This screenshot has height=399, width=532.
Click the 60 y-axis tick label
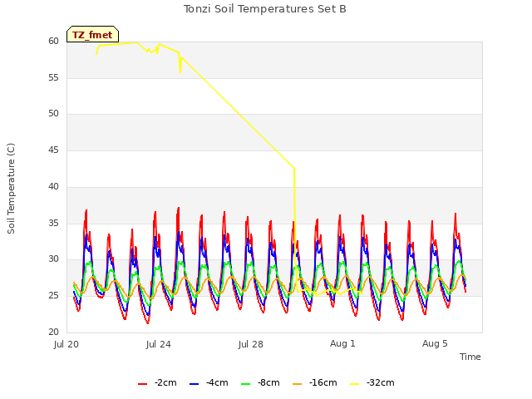click(53, 42)
